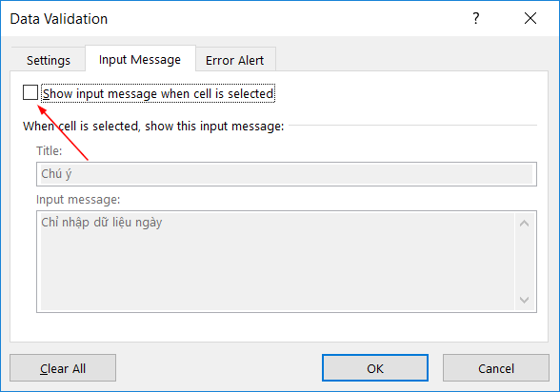Click the message box scroll down arrow

[524, 300]
